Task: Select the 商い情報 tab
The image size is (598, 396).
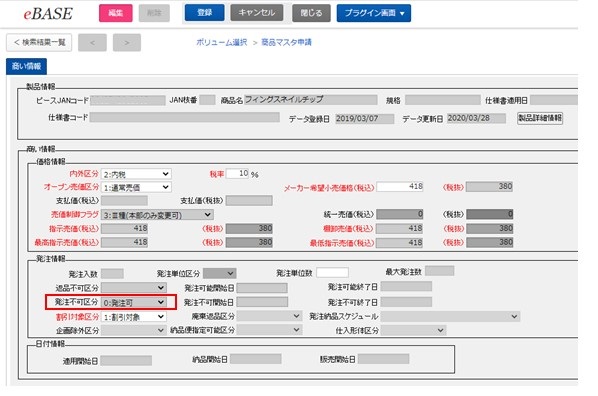Action: (x=26, y=66)
